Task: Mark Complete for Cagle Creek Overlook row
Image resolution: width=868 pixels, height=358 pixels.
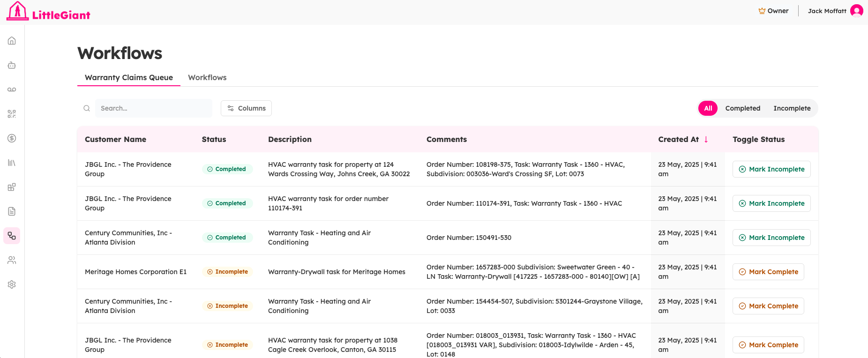Action: point(768,345)
